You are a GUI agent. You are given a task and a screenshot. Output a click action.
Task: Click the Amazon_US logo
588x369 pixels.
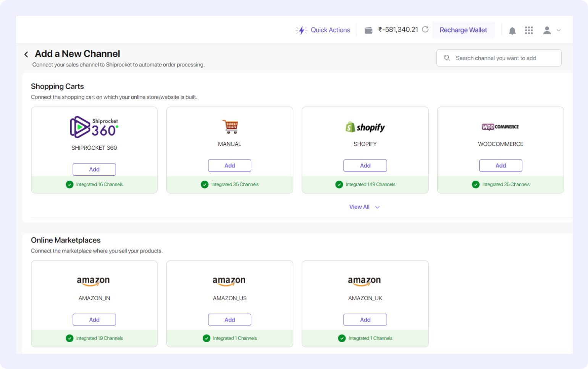point(229,281)
